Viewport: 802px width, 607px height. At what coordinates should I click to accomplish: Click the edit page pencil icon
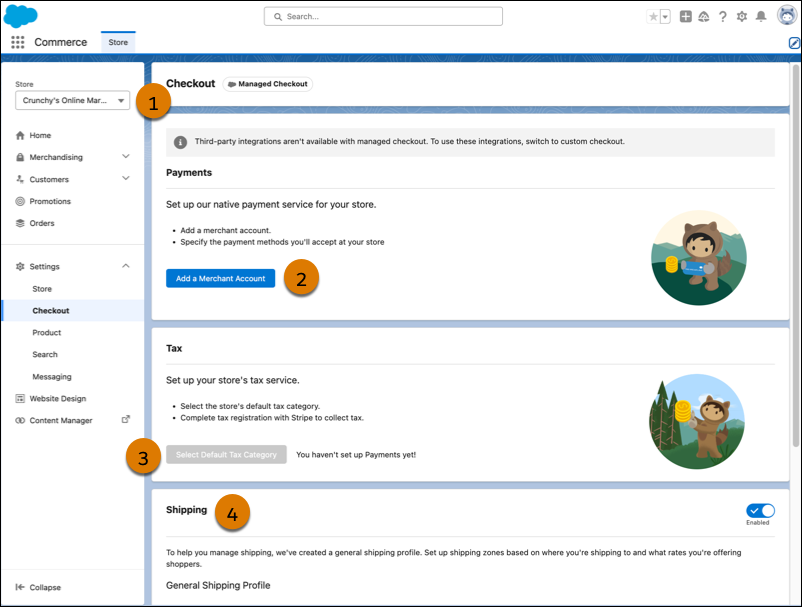point(794,43)
